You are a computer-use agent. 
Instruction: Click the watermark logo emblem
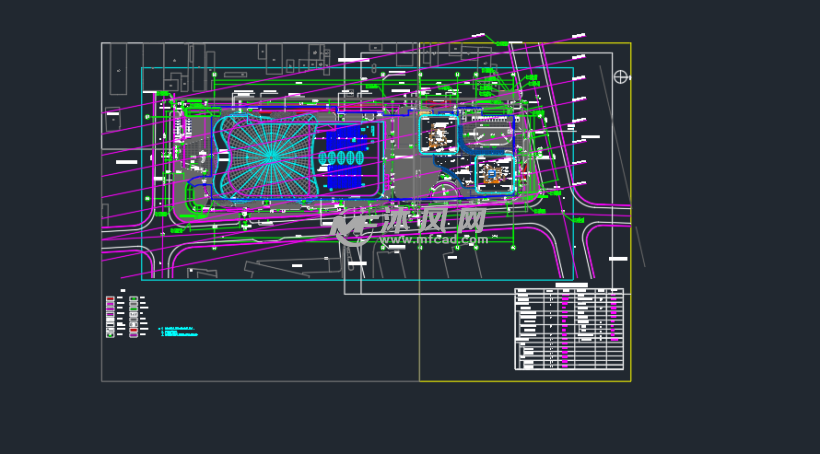(x=351, y=227)
